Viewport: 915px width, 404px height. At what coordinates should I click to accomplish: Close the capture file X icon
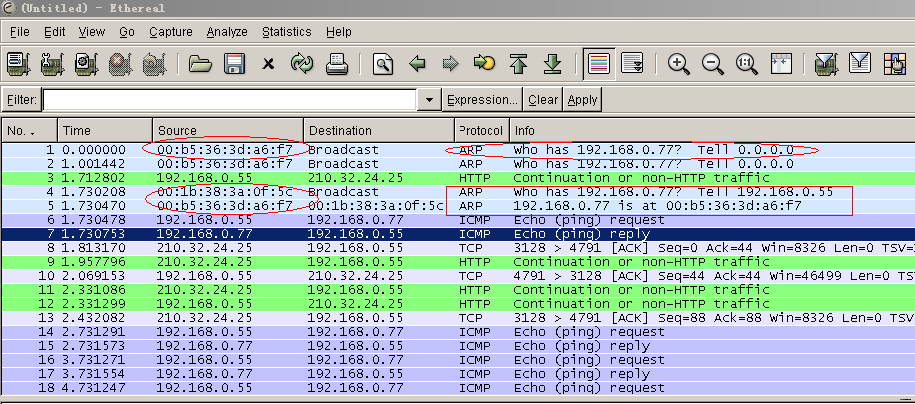pyautogui.click(x=268, y=64)
